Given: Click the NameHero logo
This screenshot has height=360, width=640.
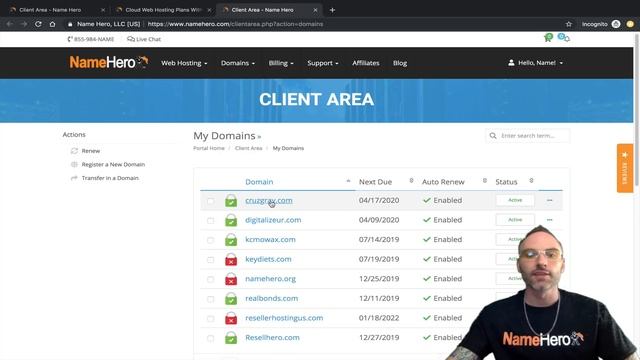Looking at the screenshot, I should click(x=109, y=62).
